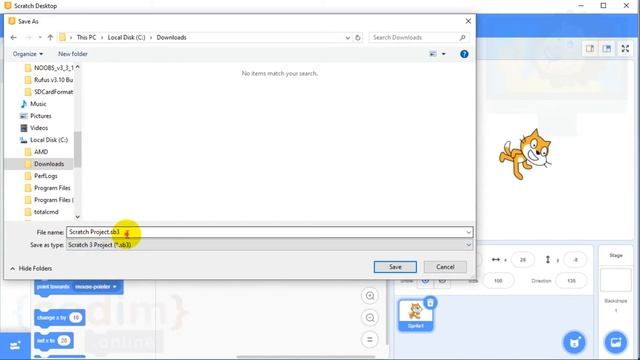Open view options dropdown arrow

pos(444,54)
